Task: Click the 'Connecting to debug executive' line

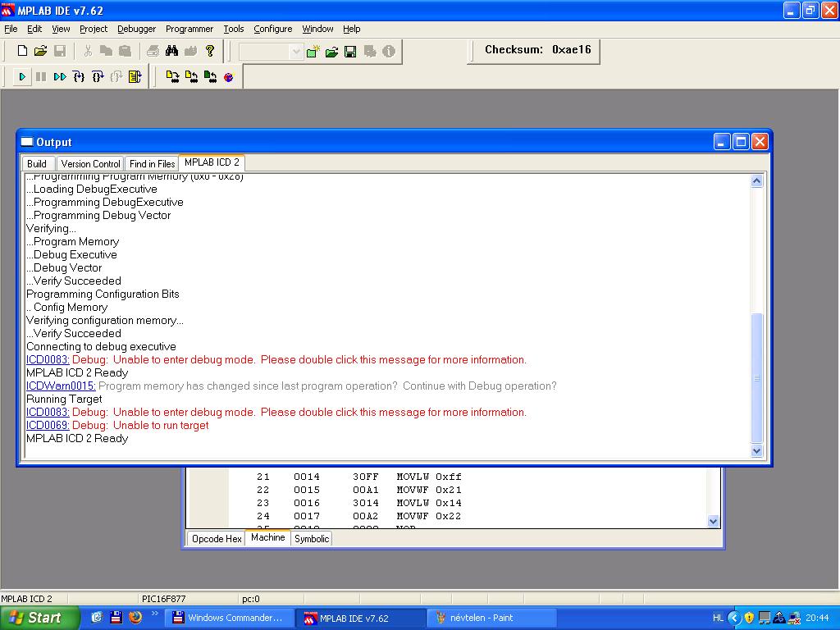Action: point(101,347)
